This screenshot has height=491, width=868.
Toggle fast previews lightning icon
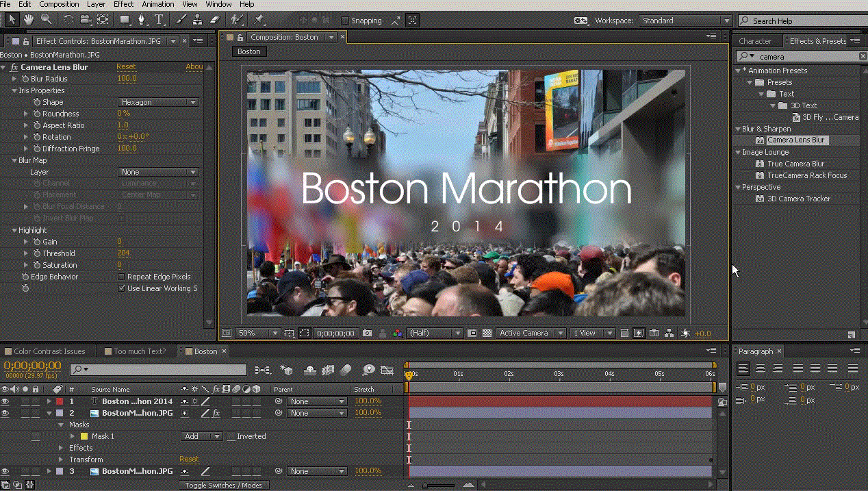(x=639, y=333)
